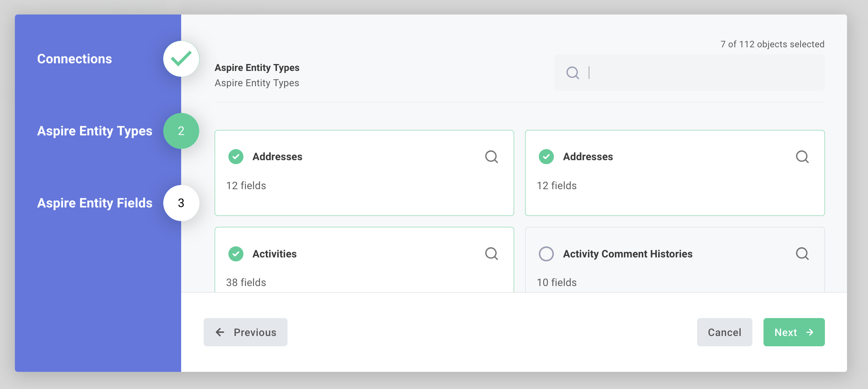This screenshot has width=868, height=389.
Task: Preview fields via first Addresses card magnifier
Action: tap(491, 157)
